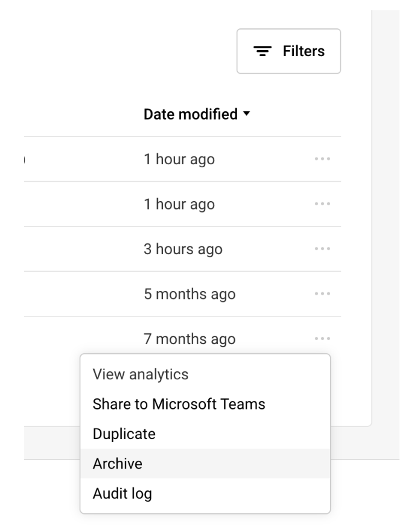Click the filter lines icon
420x529 pixels.
click(261, 51)
